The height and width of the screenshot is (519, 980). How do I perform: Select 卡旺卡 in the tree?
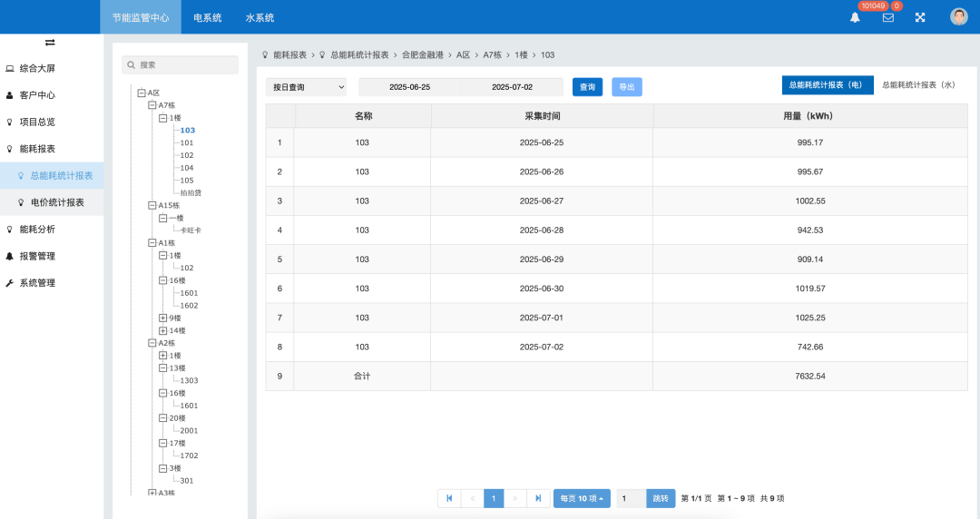tap(191, 230)
